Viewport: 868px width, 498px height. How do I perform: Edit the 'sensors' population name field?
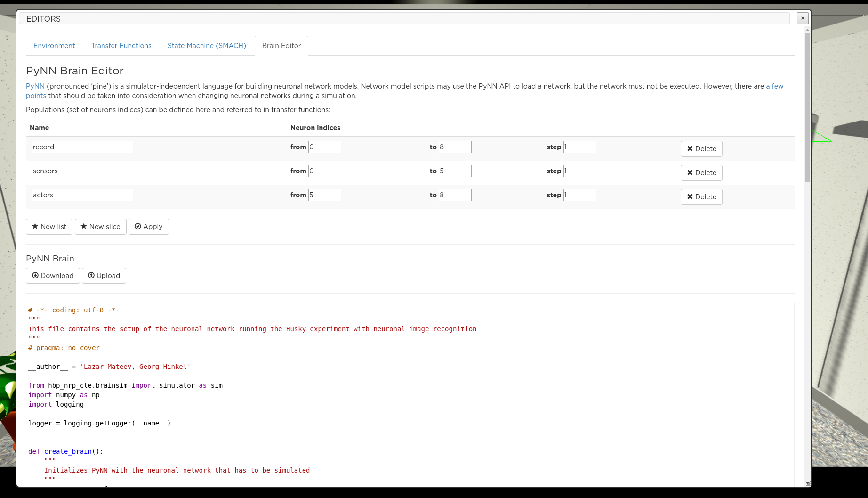click(x=82, y=171)
